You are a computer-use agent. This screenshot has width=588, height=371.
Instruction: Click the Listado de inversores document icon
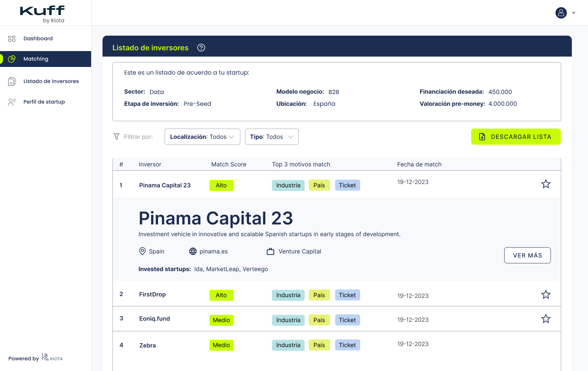(12, 82)
